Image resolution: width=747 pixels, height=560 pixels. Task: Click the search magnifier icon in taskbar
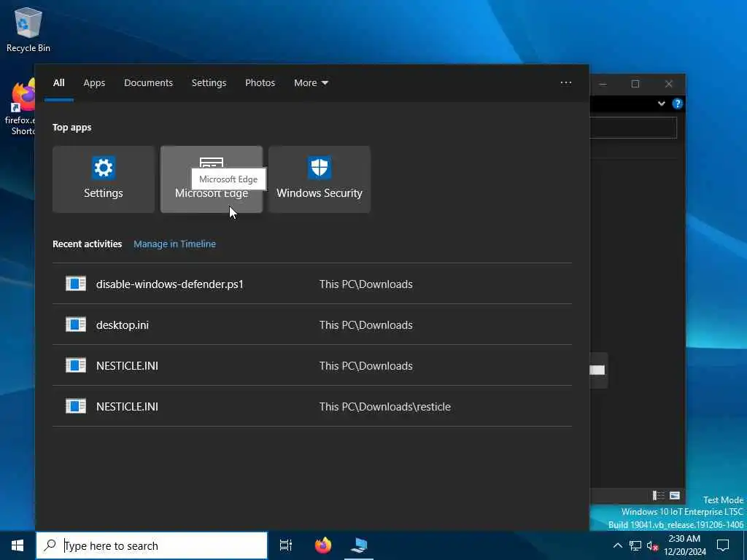[x=50, y=545]
